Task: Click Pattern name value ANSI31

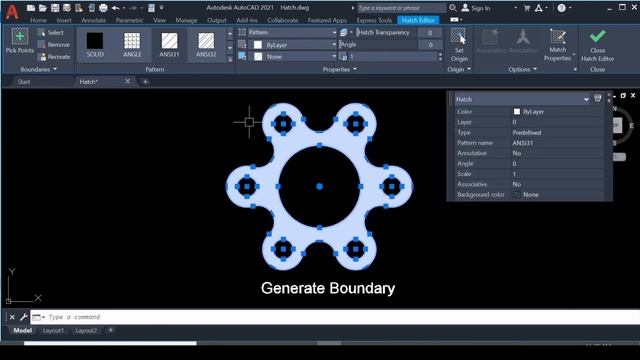Action: point(522,143)
